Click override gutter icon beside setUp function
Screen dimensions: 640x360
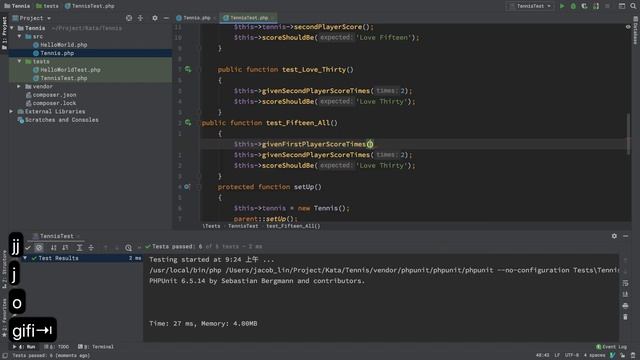point(187,187)
